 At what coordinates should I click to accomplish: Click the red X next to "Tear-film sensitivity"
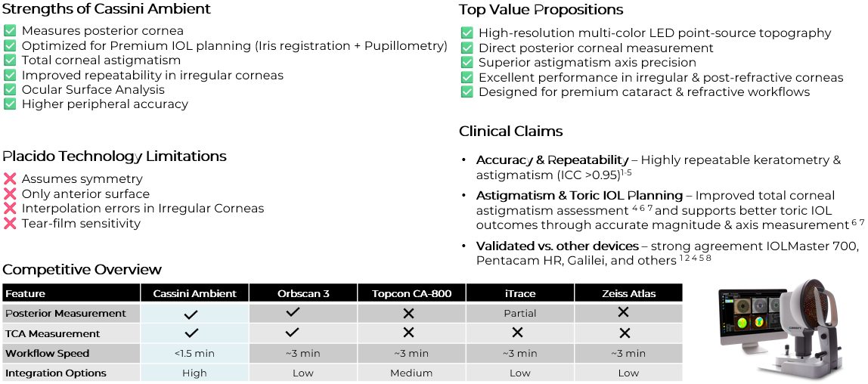click(10, 223)
